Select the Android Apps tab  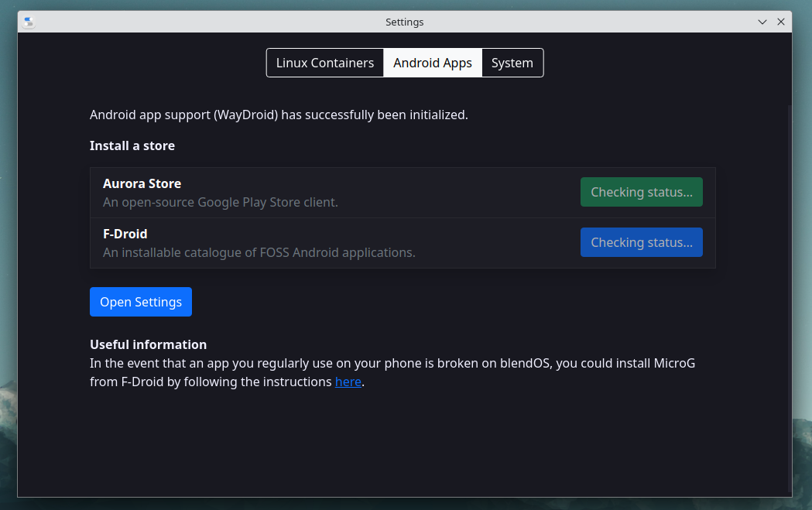(433, 63)
